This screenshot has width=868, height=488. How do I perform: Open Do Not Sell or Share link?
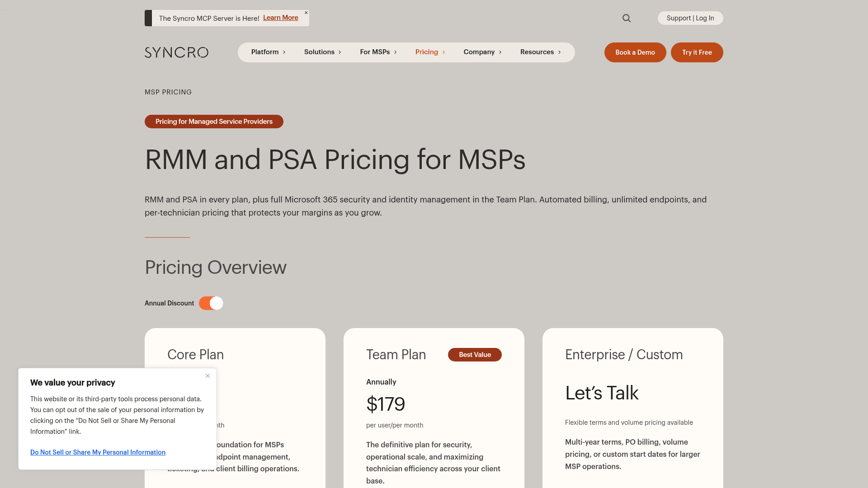tap(98, 452)
